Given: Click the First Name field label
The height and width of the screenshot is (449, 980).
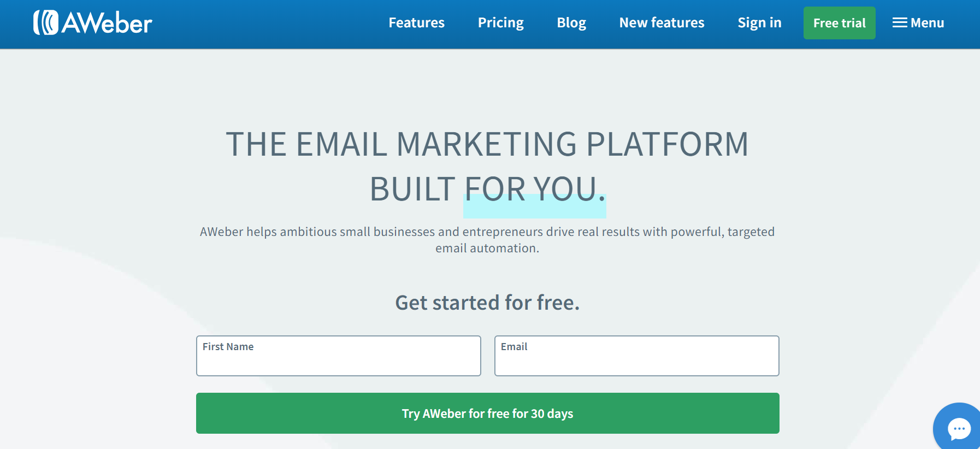Looking at the screenshot, I should click(x=228, y=347).
